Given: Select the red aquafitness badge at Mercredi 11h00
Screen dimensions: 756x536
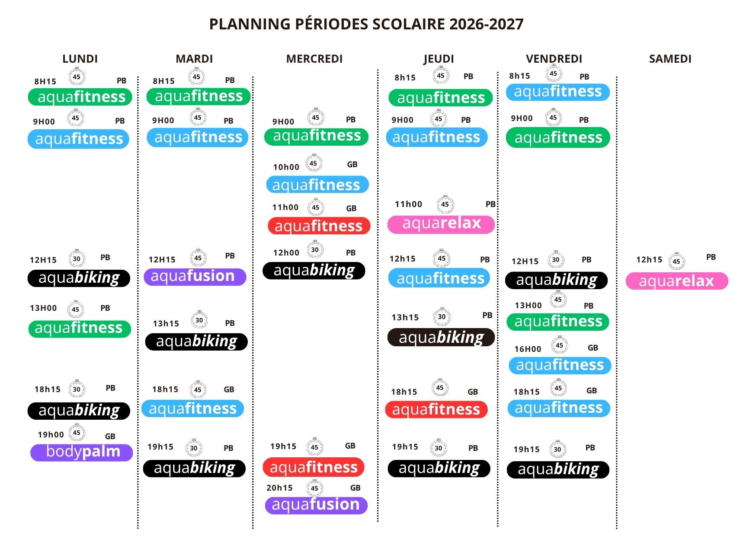Looking at the screenshot, I should point(319,226).
